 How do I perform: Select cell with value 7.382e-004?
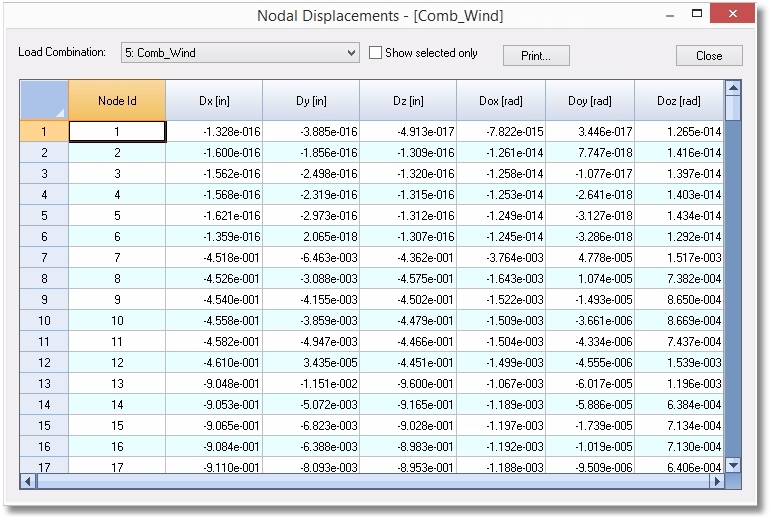(x=679, y=279)
